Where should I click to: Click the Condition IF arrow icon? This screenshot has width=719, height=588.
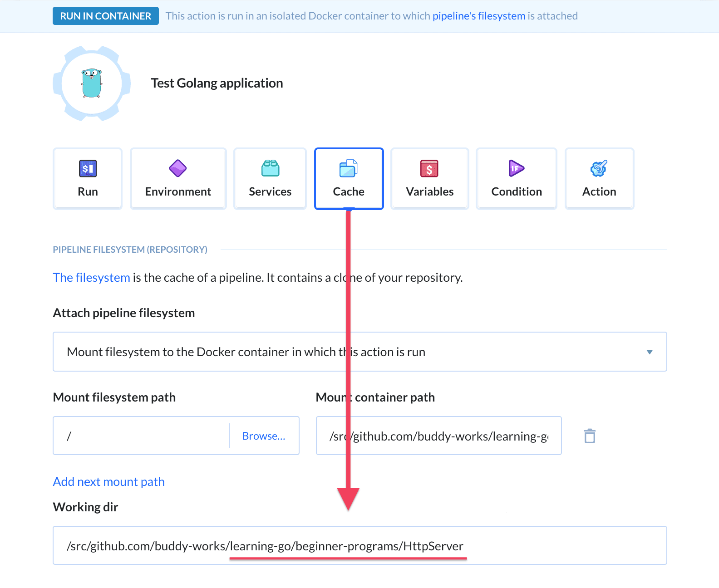pyautogui.click(x=516, y=168)
